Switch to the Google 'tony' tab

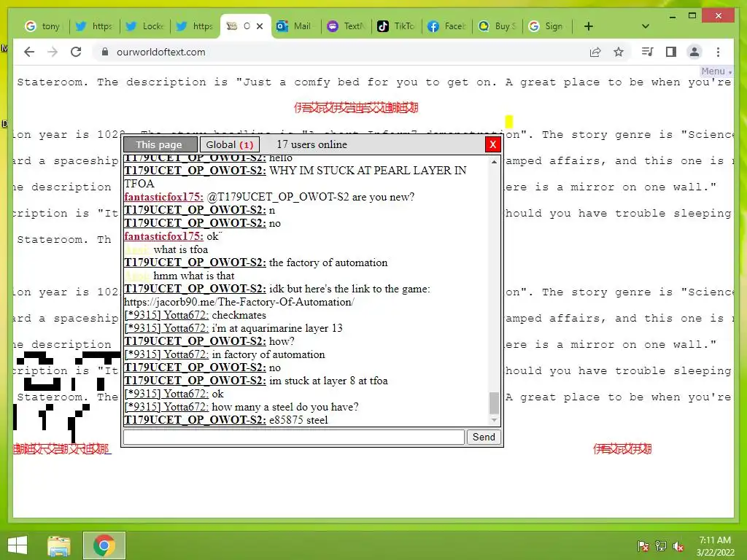pos(43,26)
